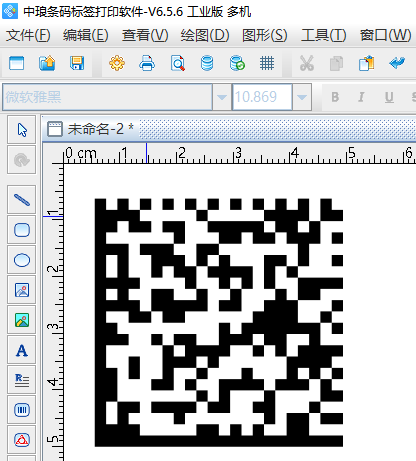Click the grayed rotate tool
The height and width of the screenshot is (461, 416).
point(22,160)
